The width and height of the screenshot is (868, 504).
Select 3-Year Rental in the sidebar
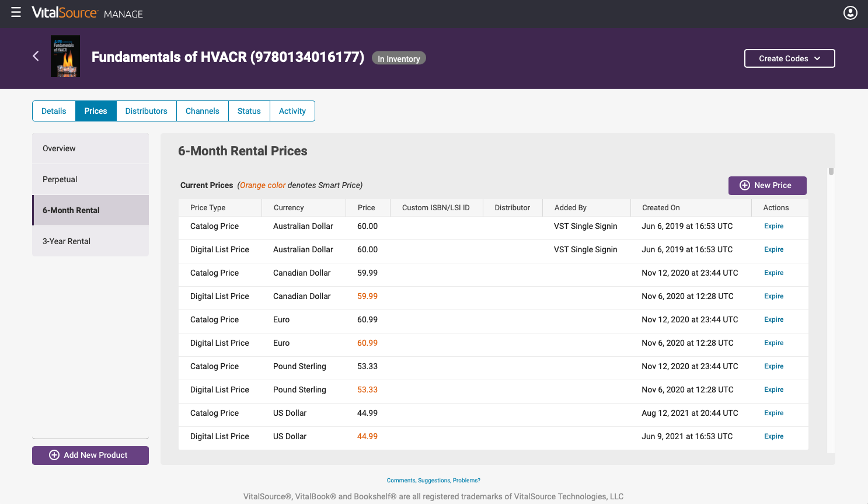pyautogui.click(x=90, y=241)
